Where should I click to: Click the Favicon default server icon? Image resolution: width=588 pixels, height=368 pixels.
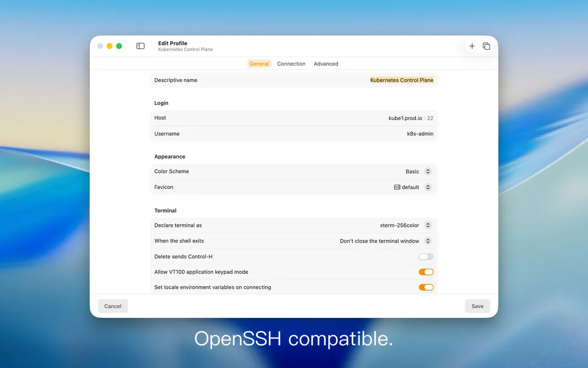(x=397, y=187)
